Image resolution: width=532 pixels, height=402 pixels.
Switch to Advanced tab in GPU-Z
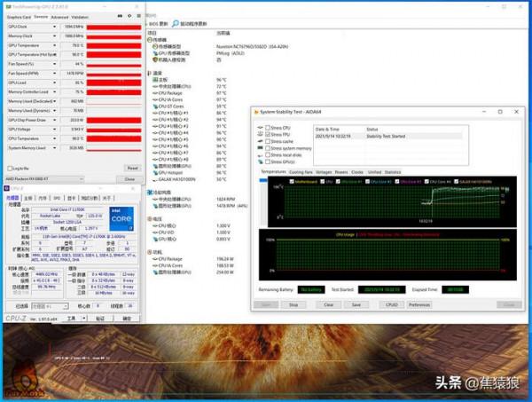(x=59, y=17)
